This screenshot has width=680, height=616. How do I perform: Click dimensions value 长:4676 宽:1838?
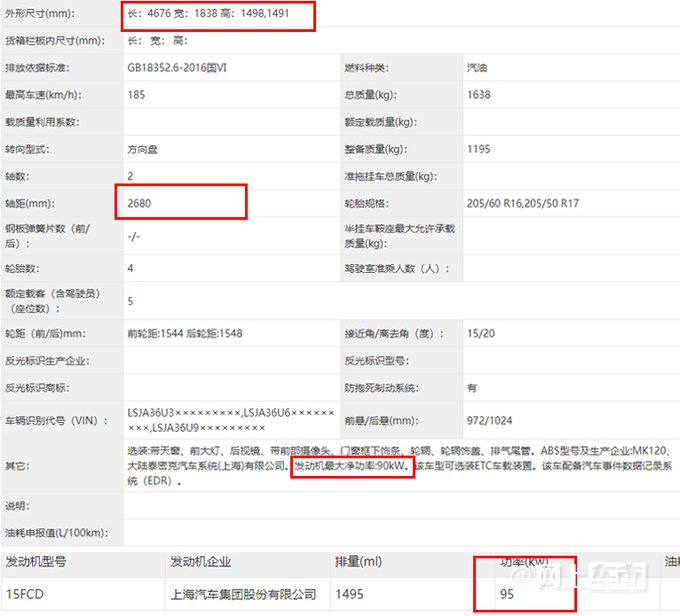point(172,13)
